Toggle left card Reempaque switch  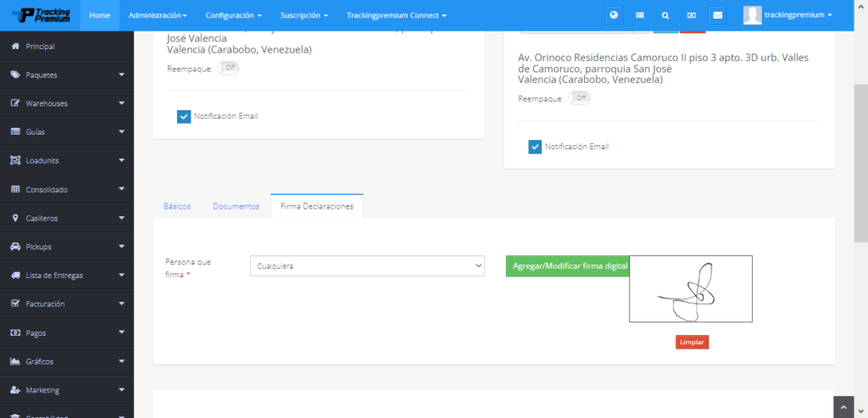(x=229, y=68)
